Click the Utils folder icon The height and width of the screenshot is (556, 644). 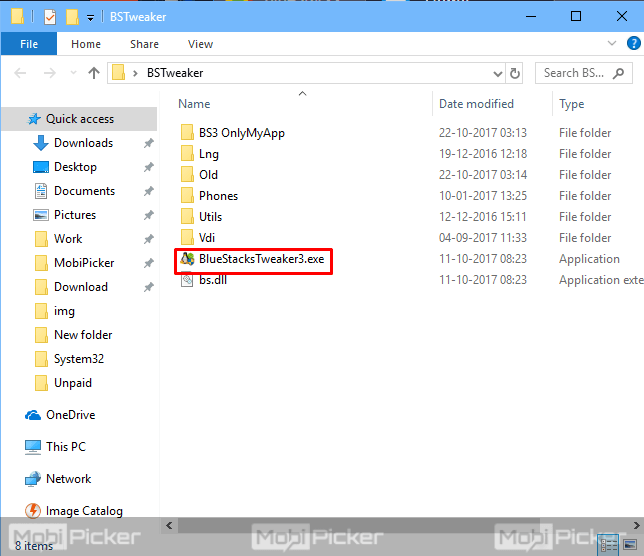tap(187, 216)
